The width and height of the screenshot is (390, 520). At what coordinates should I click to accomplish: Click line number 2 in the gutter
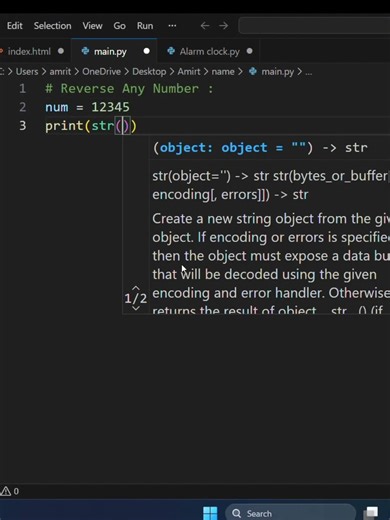point(22,107)
